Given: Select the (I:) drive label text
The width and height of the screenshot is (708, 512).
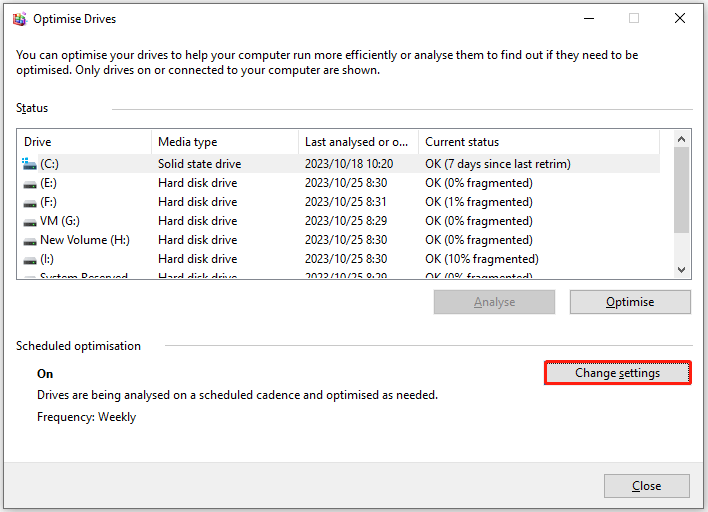Looking at the screenshot, I should point(47,259).
